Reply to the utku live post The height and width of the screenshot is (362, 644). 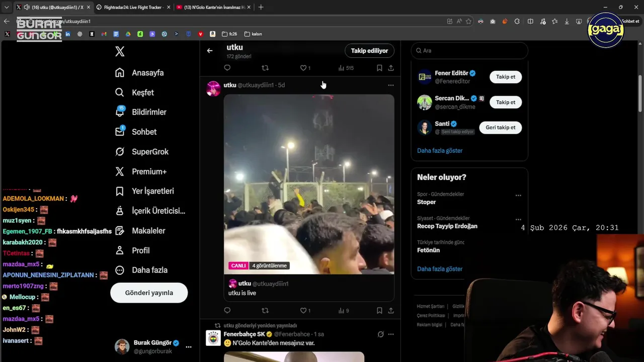(x=227, y=311)
